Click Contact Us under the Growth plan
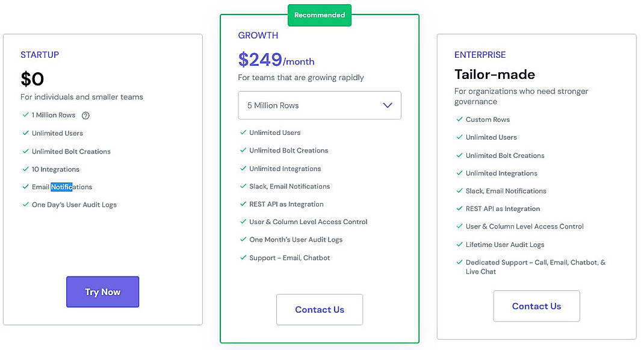This screenshot has width=644, height=350. pos(319,309)
